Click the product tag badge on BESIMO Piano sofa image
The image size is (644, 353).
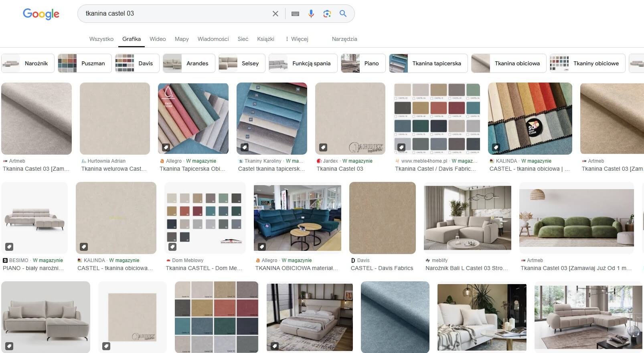[9, 247]
